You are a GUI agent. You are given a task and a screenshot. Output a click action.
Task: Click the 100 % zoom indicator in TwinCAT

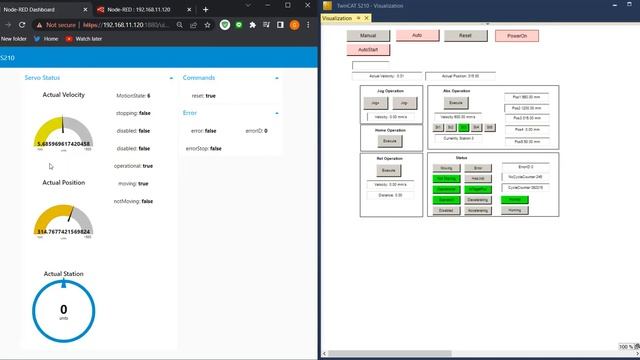(626, 347)
